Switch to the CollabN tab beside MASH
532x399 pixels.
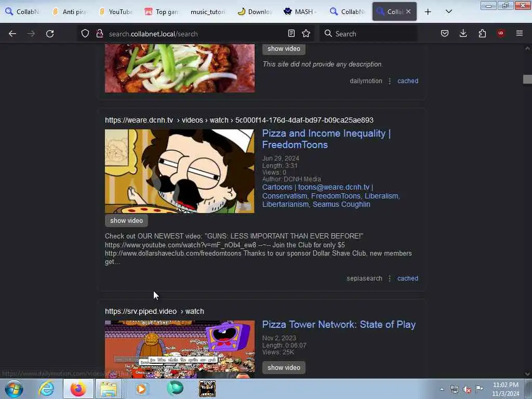347,11
